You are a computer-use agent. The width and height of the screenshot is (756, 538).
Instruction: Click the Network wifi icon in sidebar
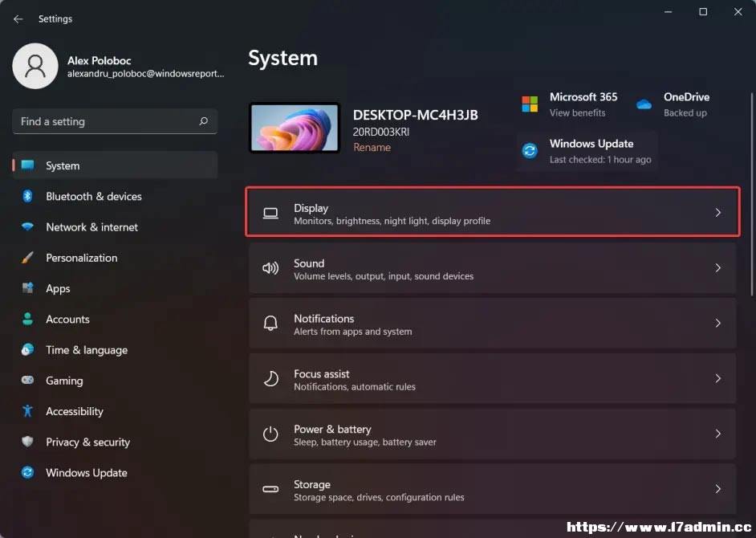click(x=27, y=226)
